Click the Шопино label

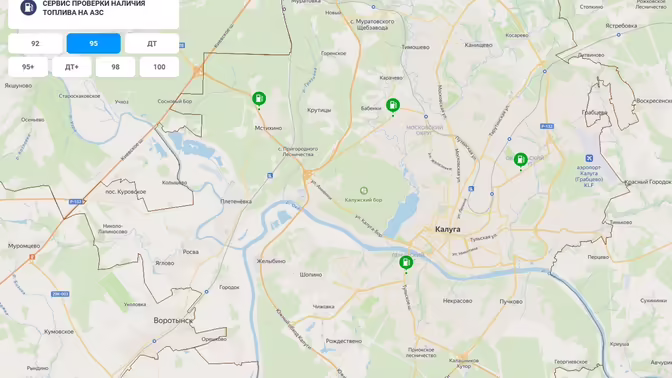click(311, 275)
